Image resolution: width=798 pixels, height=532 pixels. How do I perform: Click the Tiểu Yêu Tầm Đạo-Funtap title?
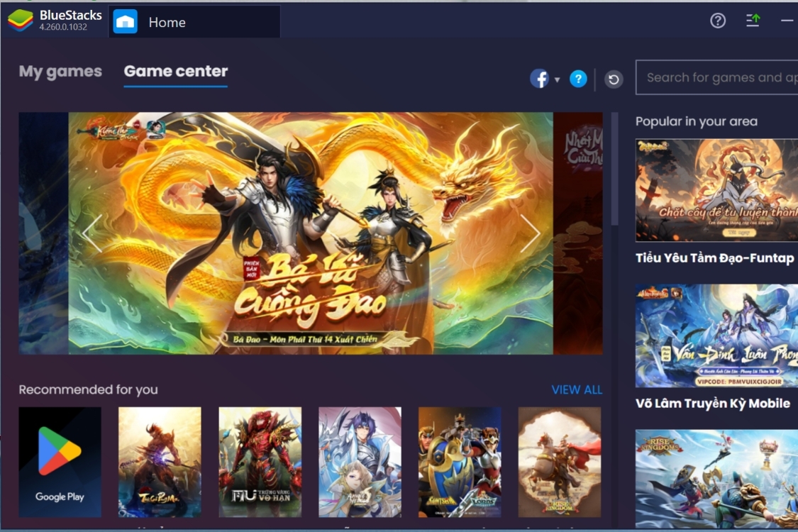coord(715,258)
